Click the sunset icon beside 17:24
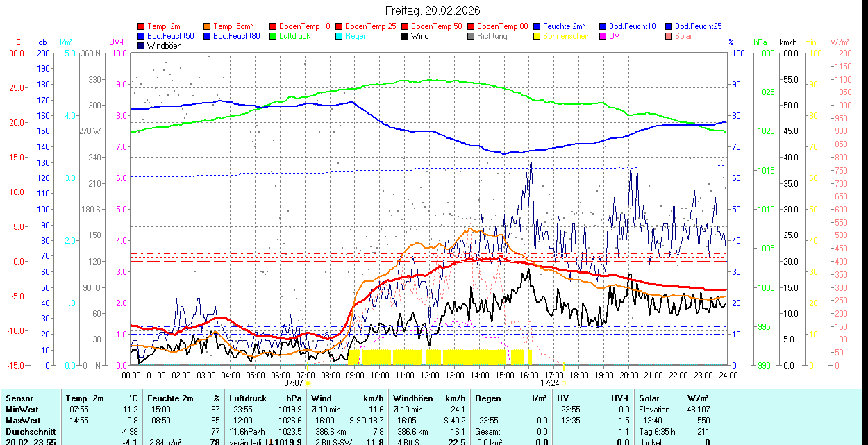This screenshot has height=445, width=868. click(564, 383)
